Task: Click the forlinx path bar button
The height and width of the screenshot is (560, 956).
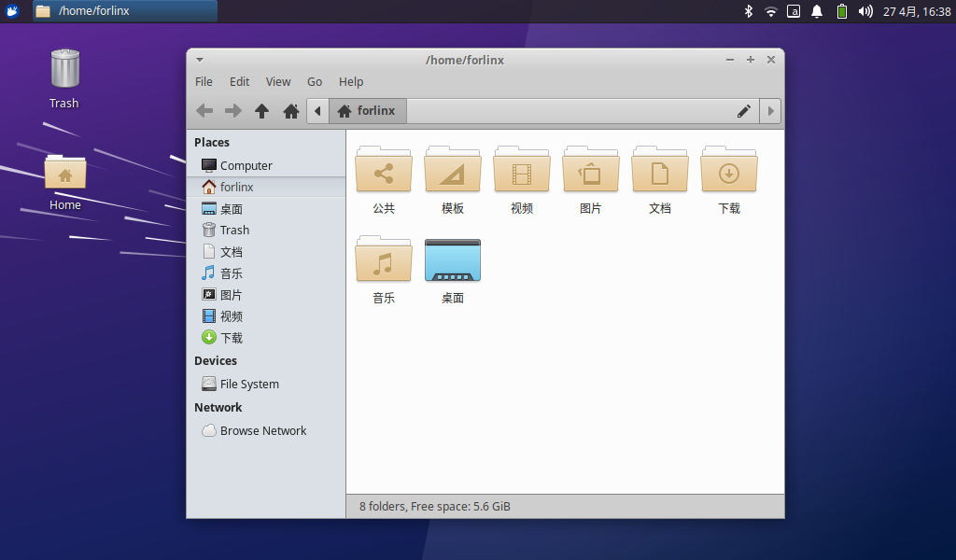Action: [x=367, y=111]
